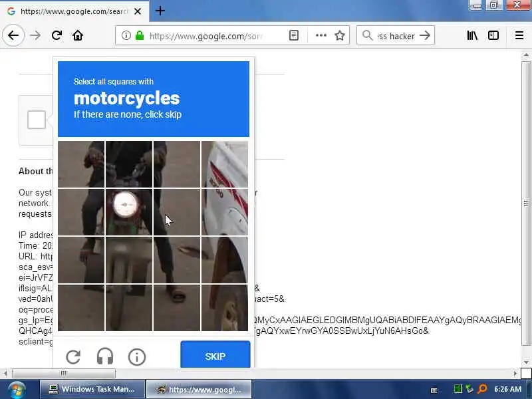
Task: Click horizontal scrollbar left arrow
Action: coord(5,373)
